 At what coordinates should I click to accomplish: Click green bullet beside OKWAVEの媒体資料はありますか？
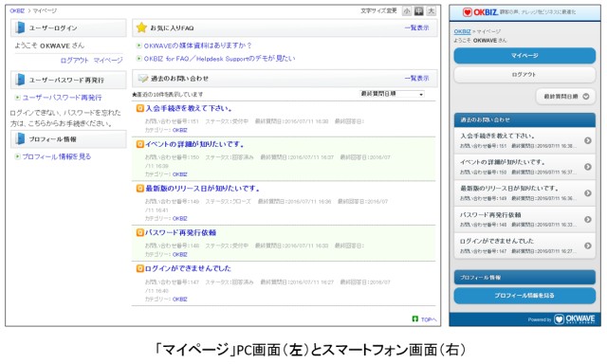tap(139, 45)
